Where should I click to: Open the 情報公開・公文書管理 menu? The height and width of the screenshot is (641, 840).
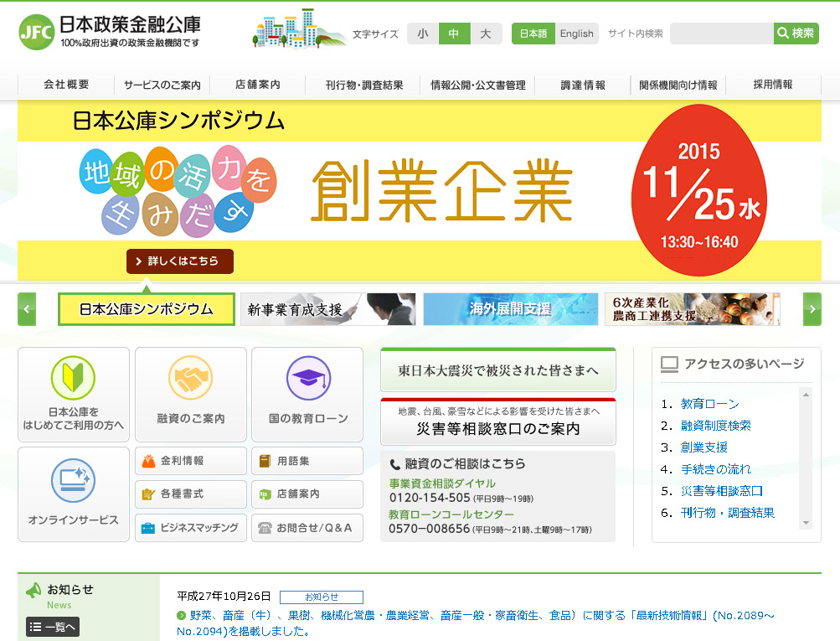[478, 85]
